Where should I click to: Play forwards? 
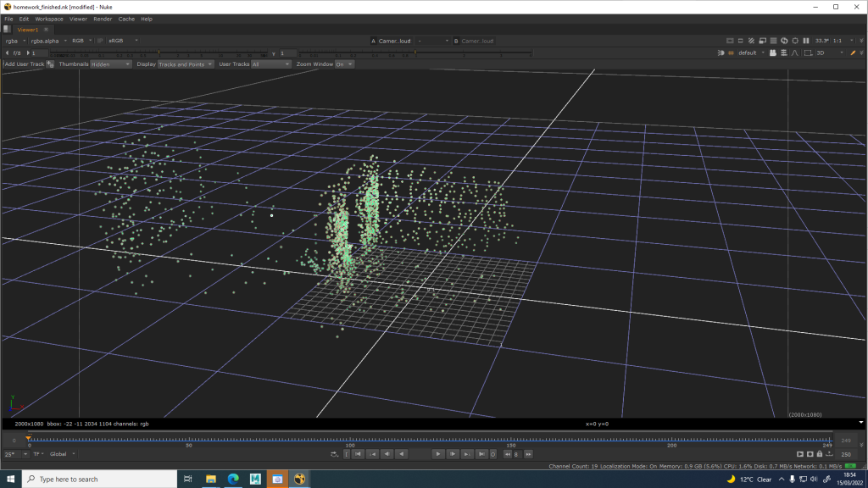438,454
